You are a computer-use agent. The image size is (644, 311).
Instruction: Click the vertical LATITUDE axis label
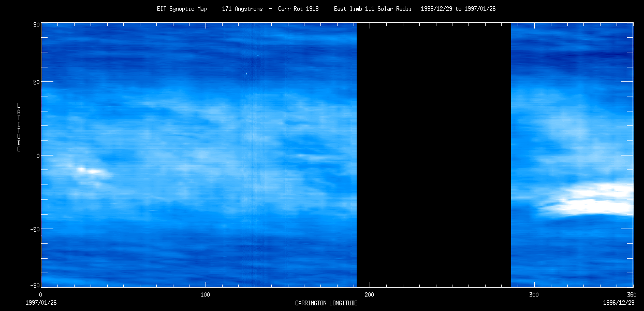(19, 128)
